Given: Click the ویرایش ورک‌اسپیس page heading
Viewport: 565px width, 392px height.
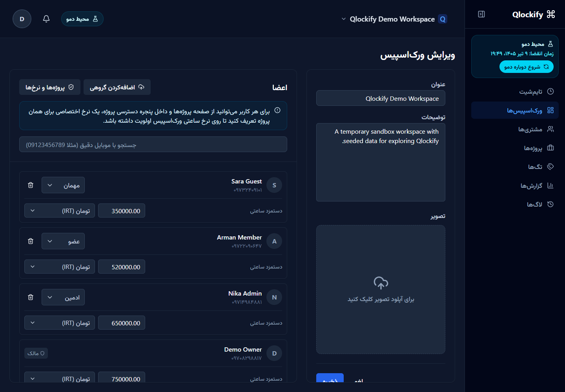Looking at the screenshot, I should pos(417,55).
